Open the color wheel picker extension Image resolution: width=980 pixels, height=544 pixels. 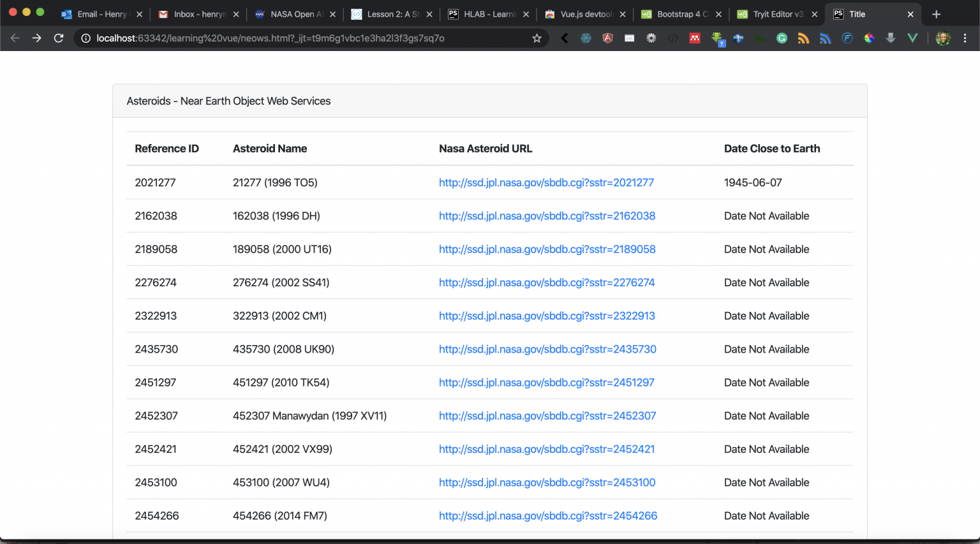point(869,38)
